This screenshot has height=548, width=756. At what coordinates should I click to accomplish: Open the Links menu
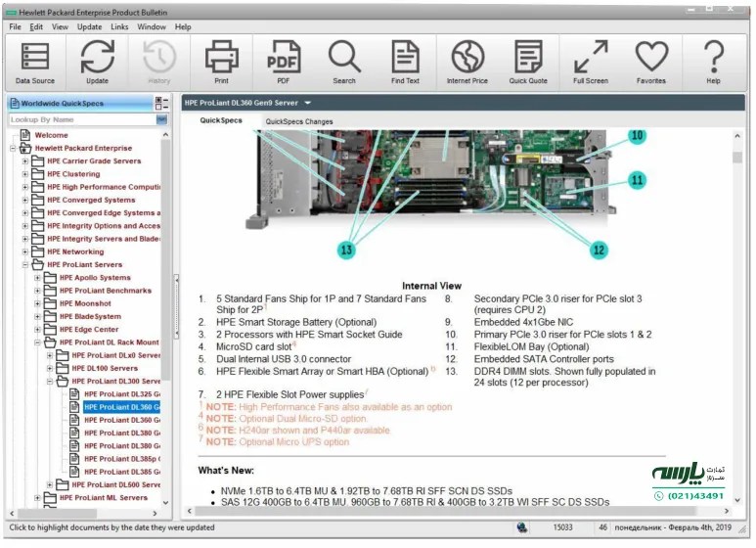pos(119,27)
